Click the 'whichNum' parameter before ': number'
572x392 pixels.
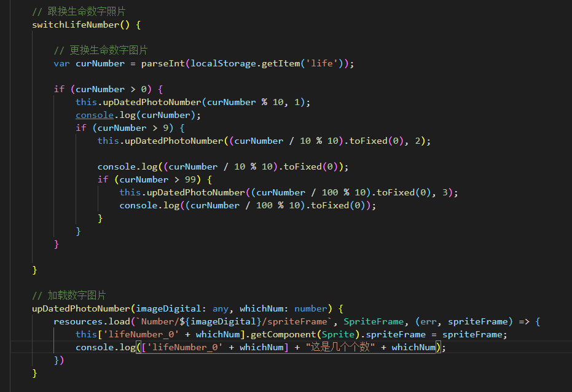pos(261,309)
